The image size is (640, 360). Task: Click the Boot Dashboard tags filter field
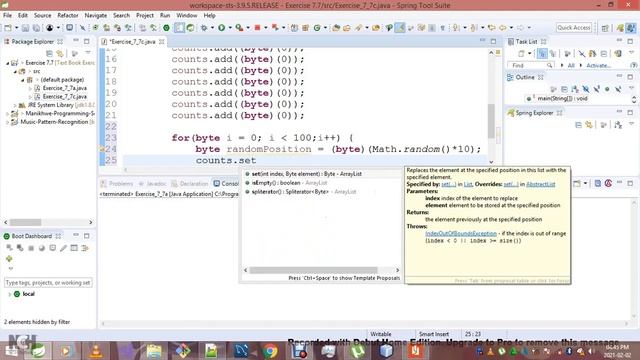coord(48,282)
